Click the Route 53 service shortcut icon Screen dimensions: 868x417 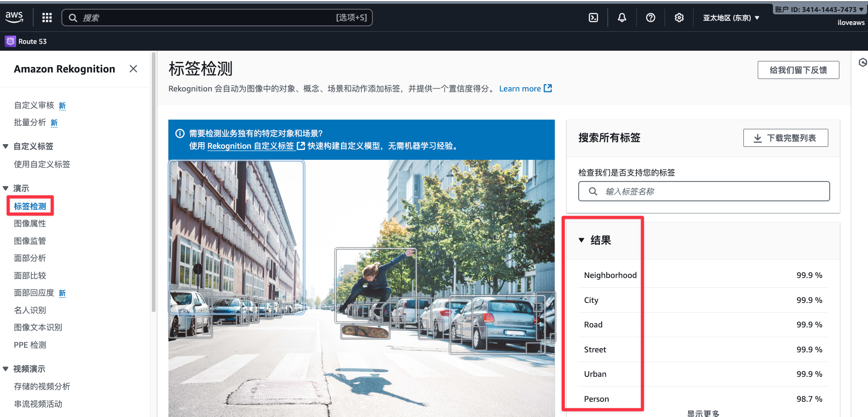[x=10, y=41]
